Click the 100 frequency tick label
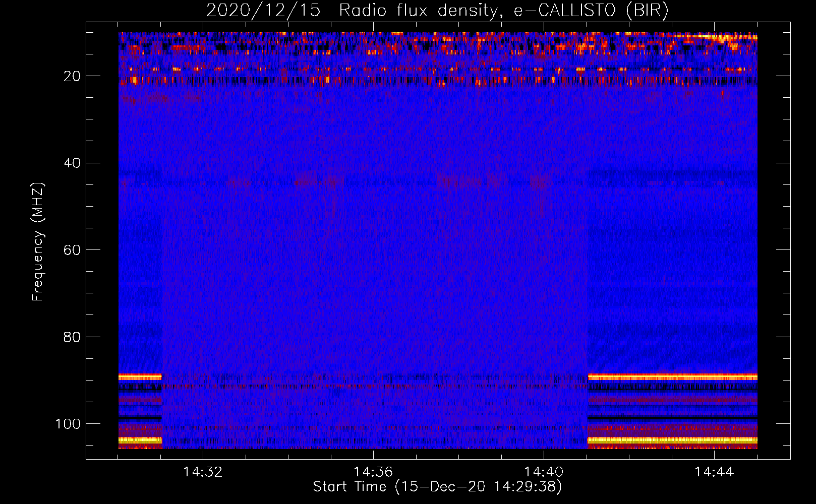The image size is (816, 504). 68,424
